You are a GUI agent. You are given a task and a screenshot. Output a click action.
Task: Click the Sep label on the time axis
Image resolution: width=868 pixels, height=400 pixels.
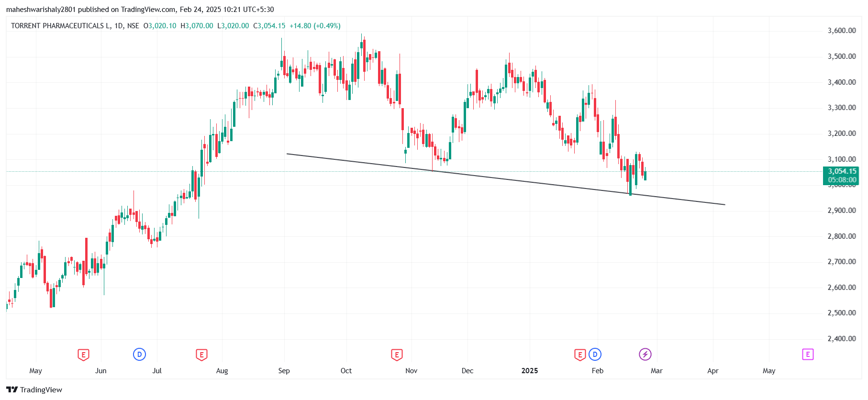pos(284,371)
